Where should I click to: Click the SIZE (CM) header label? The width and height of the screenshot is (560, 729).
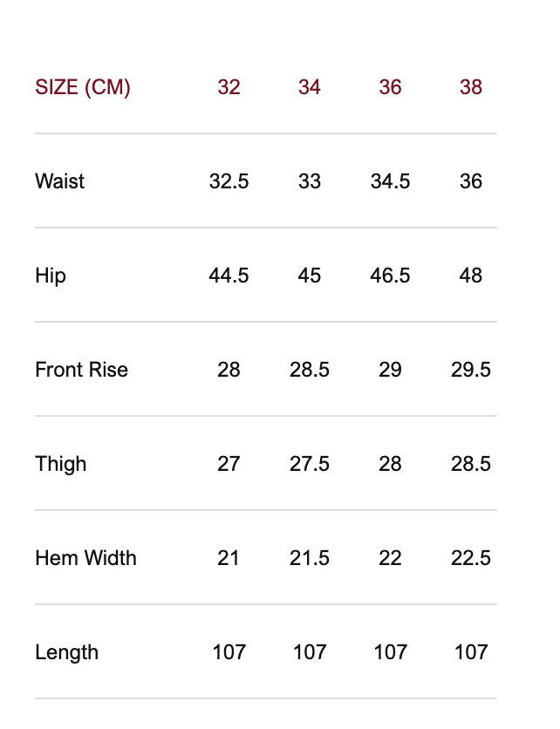83,87
